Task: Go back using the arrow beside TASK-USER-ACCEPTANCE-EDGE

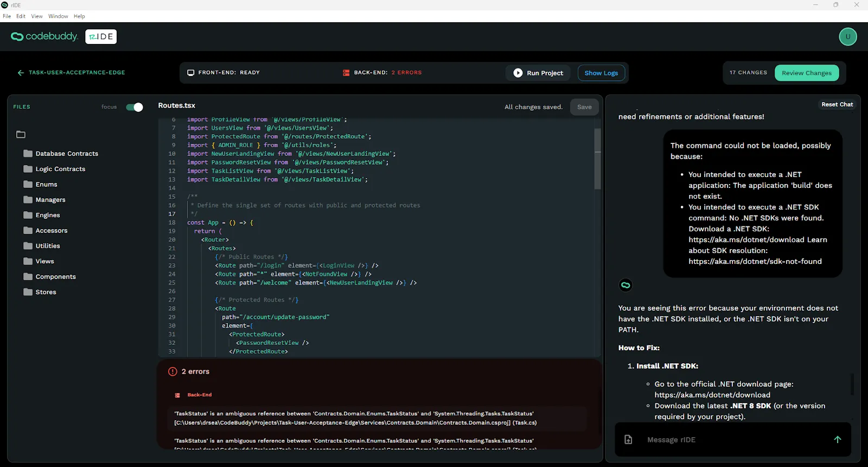Action: 21,73
